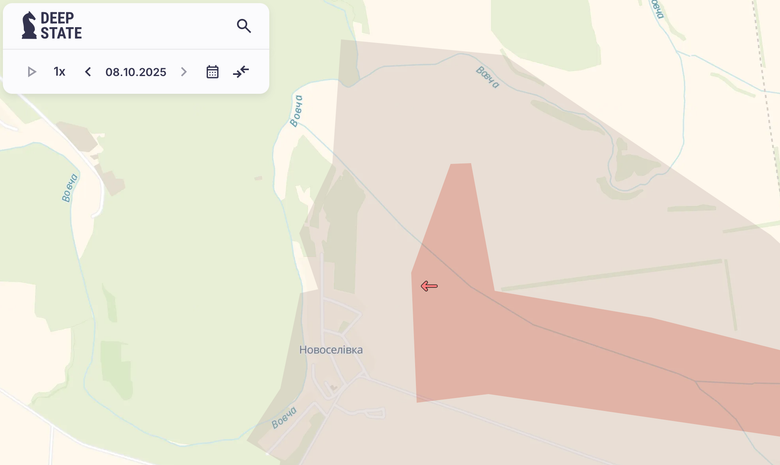Viewport: 780px width, 465px height.
Task: Click the DEEP STATE title text
Action: coord(61,25)
